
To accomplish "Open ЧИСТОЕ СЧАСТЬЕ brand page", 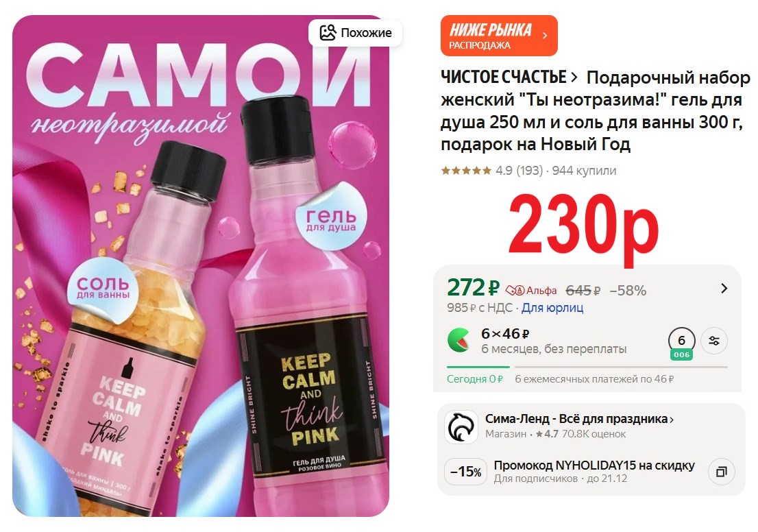I will point(509,77).
